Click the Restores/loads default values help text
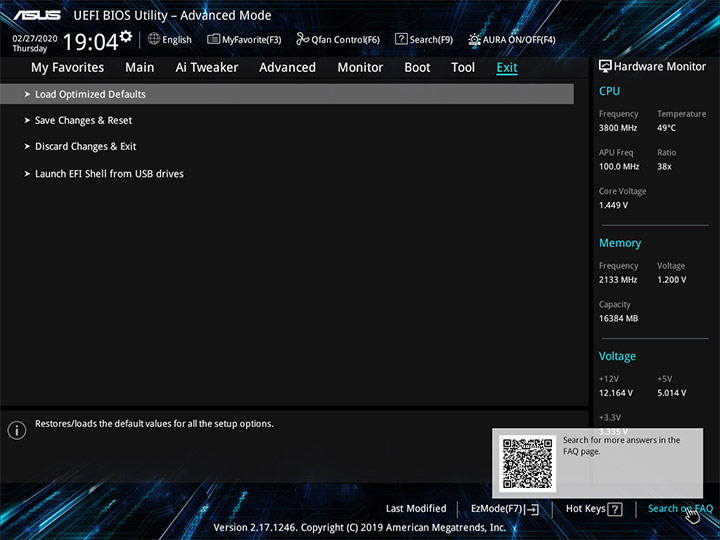The width and height of the screenshot is (720, 540). [x=154, y=423]
